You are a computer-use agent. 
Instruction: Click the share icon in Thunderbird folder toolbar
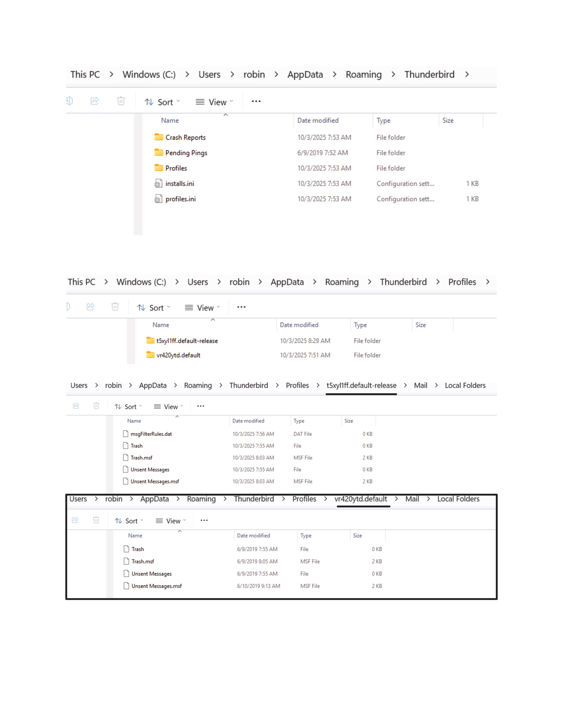[x=95, y=101]
